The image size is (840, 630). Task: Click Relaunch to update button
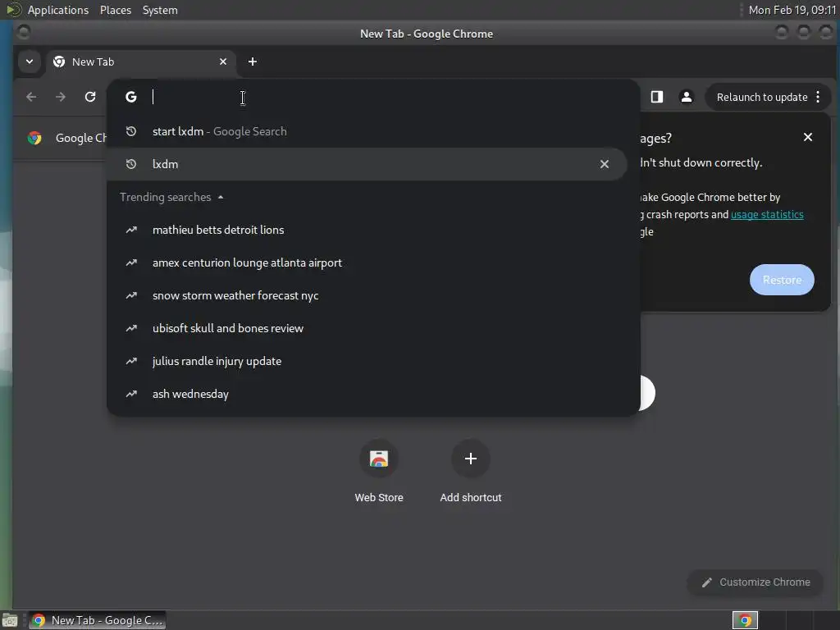click(762, 97)
